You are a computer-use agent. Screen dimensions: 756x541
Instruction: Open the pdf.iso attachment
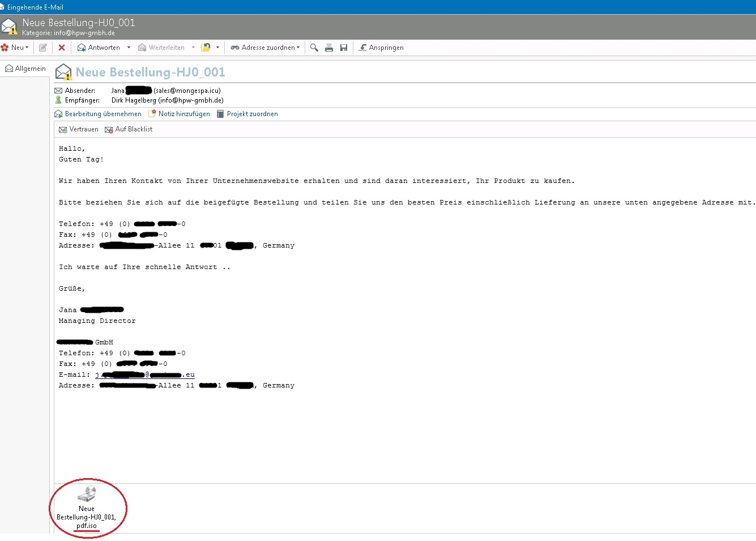[87, 508]
